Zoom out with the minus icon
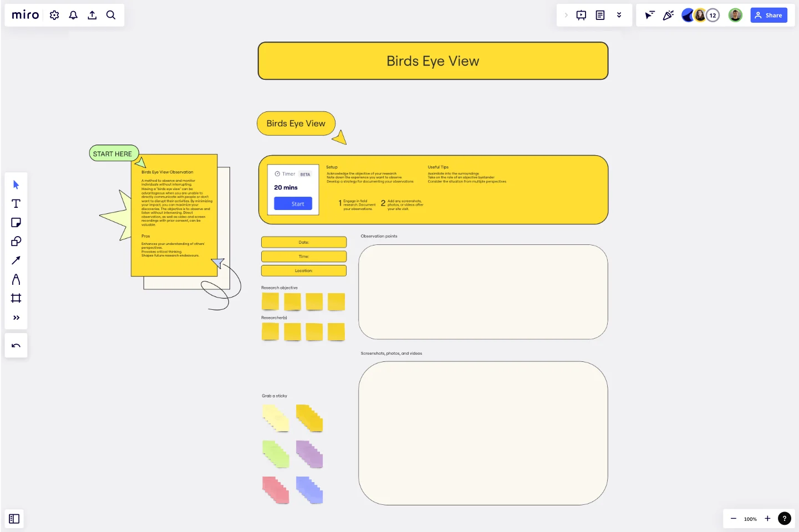 point(734,519)
